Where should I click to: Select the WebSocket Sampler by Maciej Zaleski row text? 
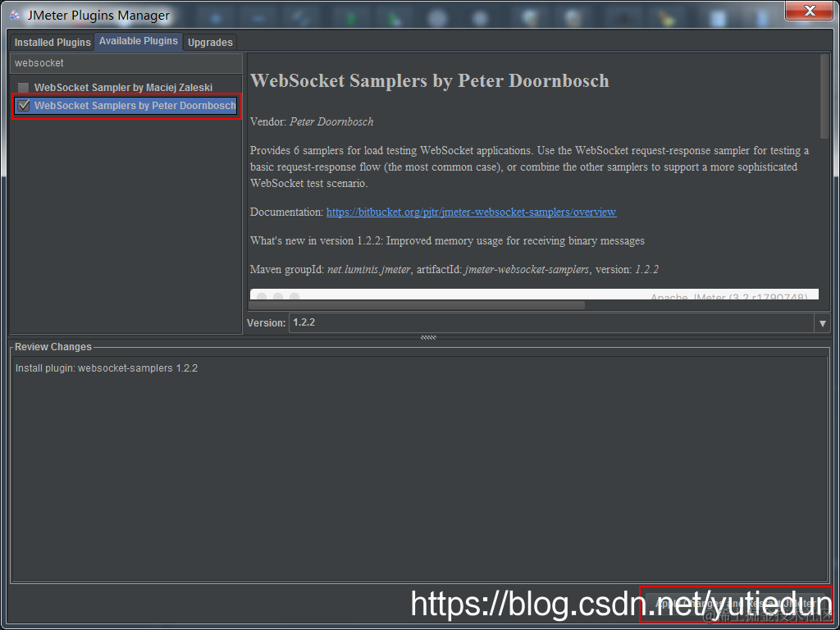(123, 87)
